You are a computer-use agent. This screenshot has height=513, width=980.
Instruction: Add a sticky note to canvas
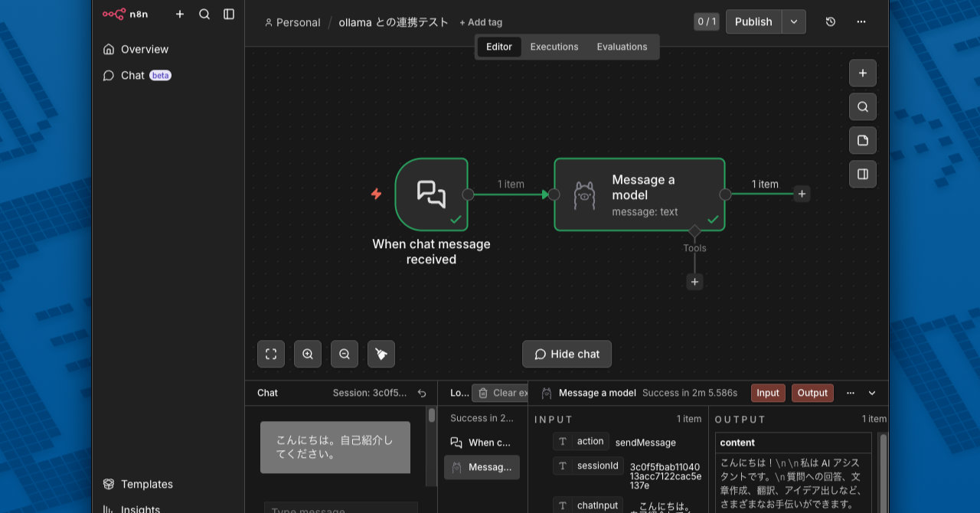pos(863,141)
